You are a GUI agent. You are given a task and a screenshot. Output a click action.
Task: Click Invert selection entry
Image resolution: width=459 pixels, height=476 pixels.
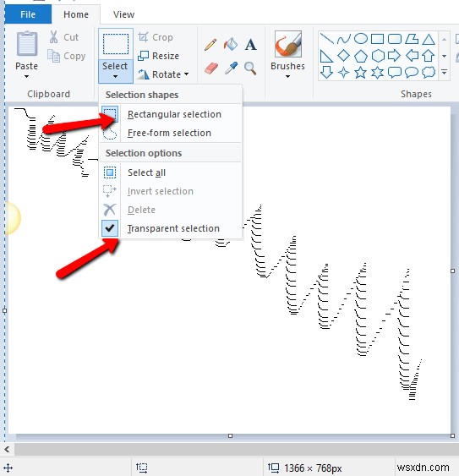[x=170, y=191]
